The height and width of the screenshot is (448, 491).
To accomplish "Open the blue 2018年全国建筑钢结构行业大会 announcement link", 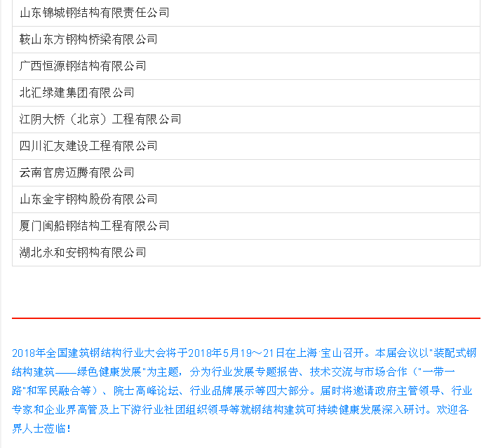I will (244, 391).
